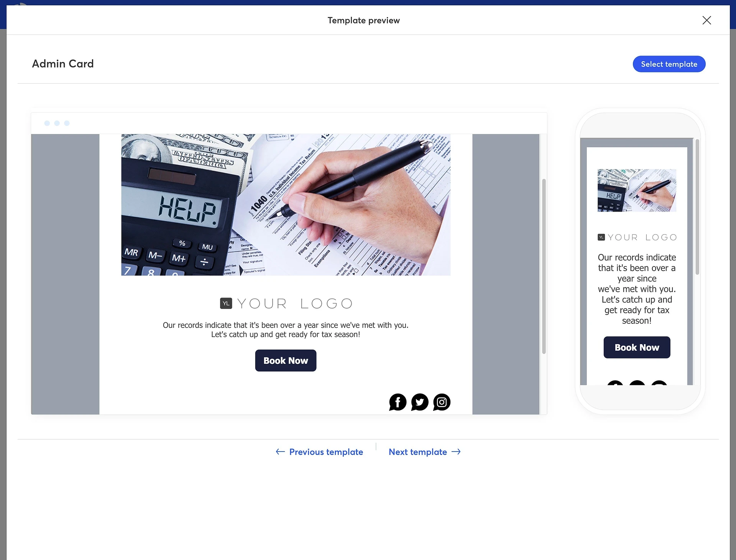Click the first gray dot indicator top-left
Viewport: 736px width, 560px height.
click(47, 123)
